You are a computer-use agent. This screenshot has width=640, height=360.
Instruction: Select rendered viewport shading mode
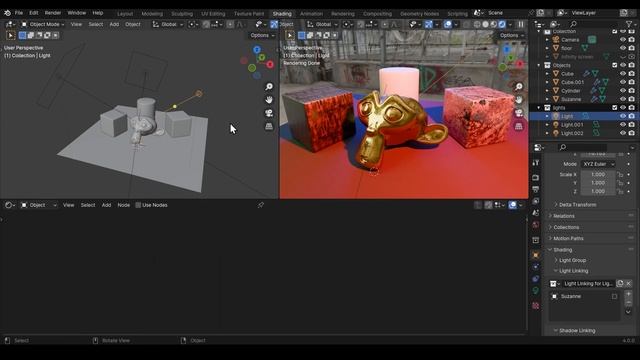[x=502, y=24]
